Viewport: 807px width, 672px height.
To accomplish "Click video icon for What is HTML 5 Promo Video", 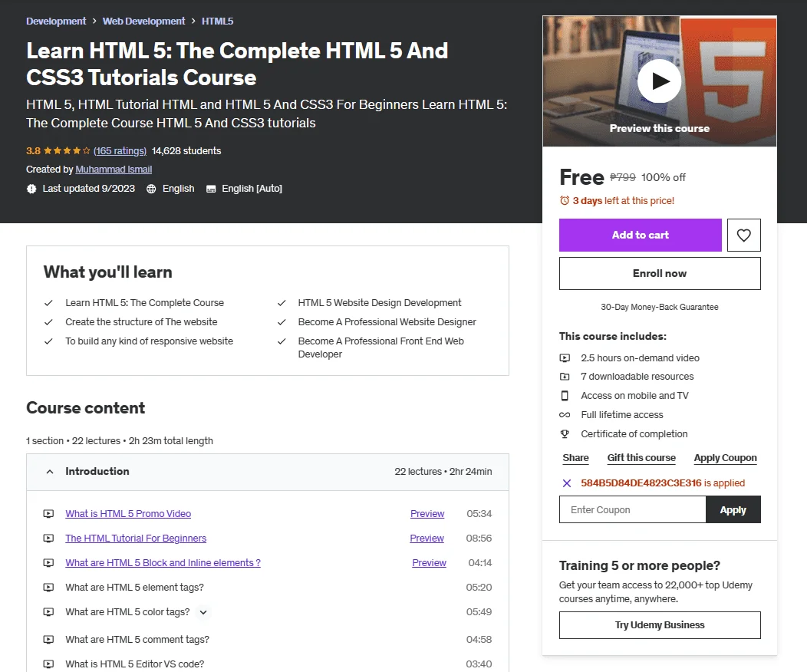I will 48,513.
